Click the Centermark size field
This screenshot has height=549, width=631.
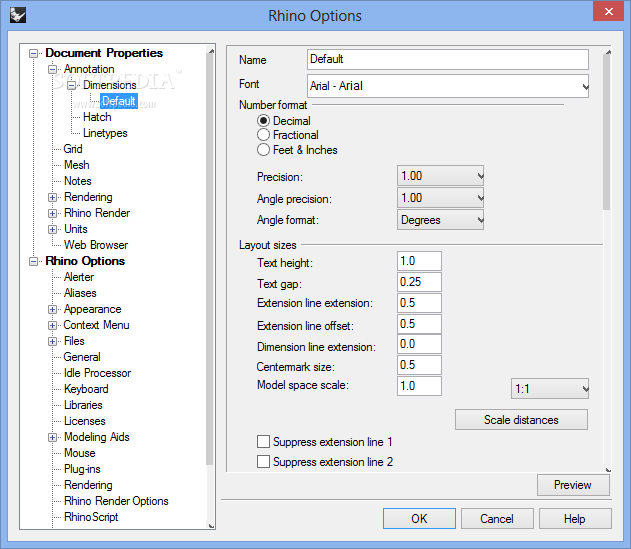(419, 365)
